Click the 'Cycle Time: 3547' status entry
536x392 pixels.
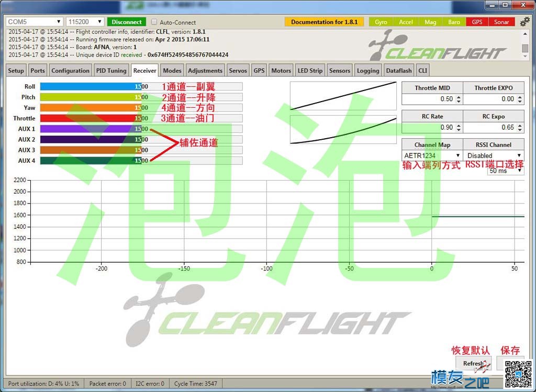196,384
